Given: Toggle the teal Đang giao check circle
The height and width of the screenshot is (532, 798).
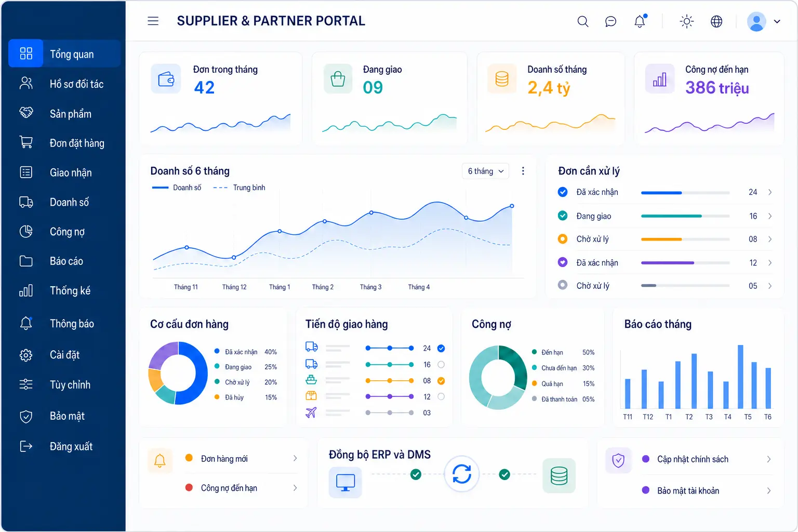Looking at the screenshot, I should pyautogui.click(x=563, y=216).
